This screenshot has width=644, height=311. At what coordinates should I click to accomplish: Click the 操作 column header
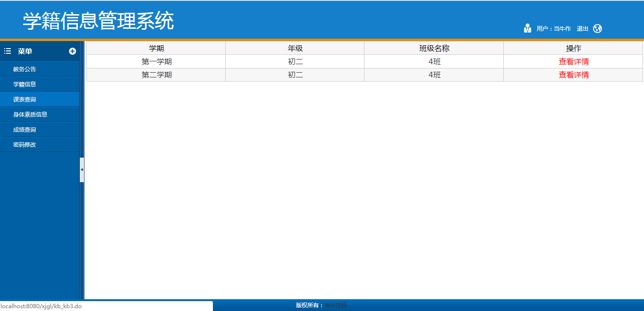(x=573, y=48)
